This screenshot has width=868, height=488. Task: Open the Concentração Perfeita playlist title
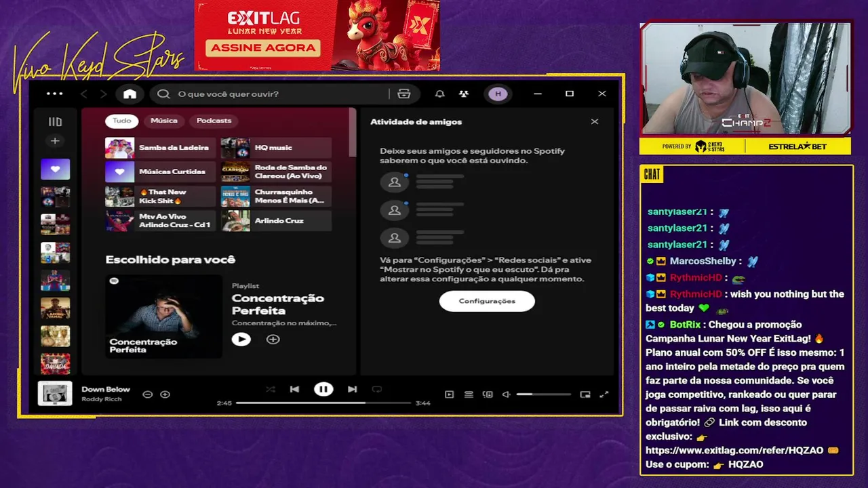tap(278, 304)
